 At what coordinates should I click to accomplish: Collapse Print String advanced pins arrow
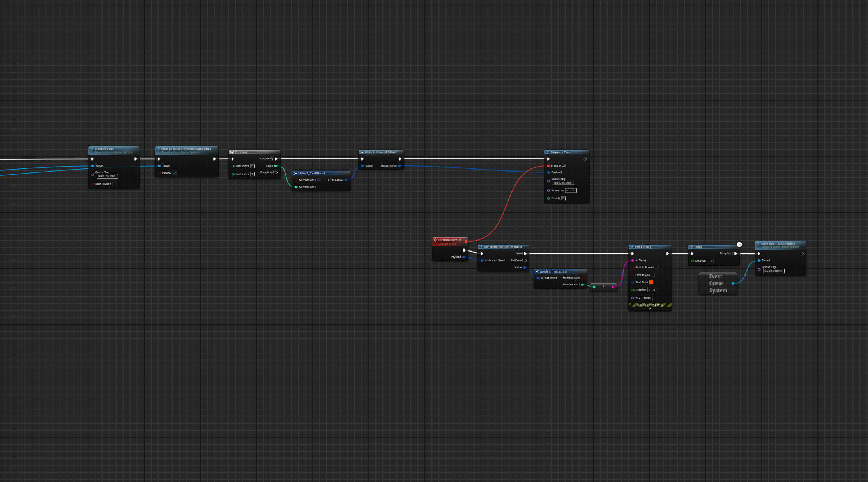click(650, 308)
